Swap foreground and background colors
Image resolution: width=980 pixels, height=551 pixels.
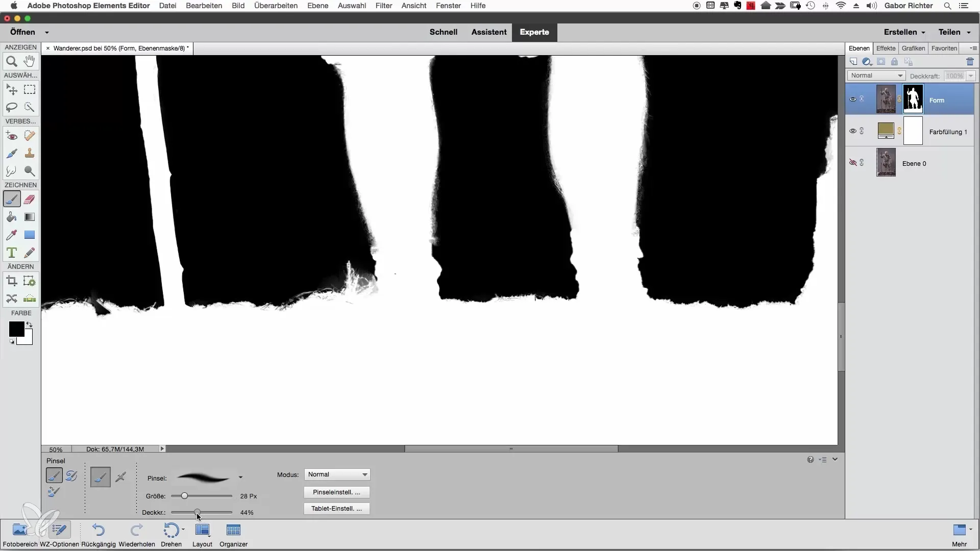[x=30, y=324]
